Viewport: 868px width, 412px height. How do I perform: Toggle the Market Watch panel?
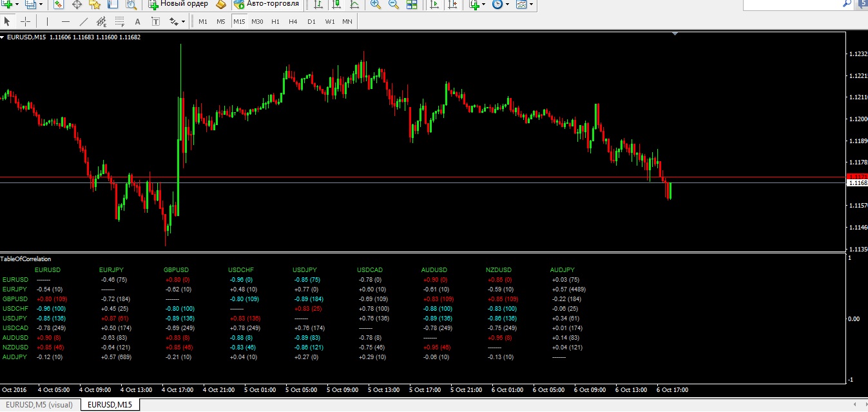coord(59,5)
